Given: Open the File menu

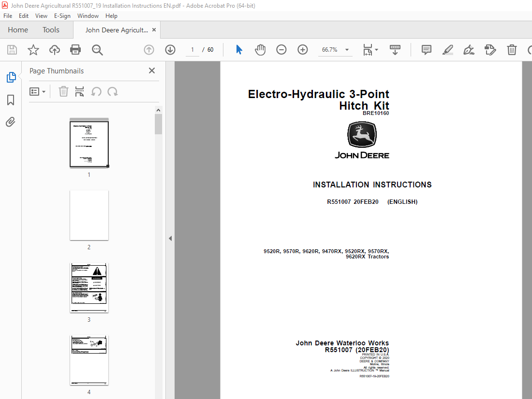Looking at the screenshot, I should (8, 16).
